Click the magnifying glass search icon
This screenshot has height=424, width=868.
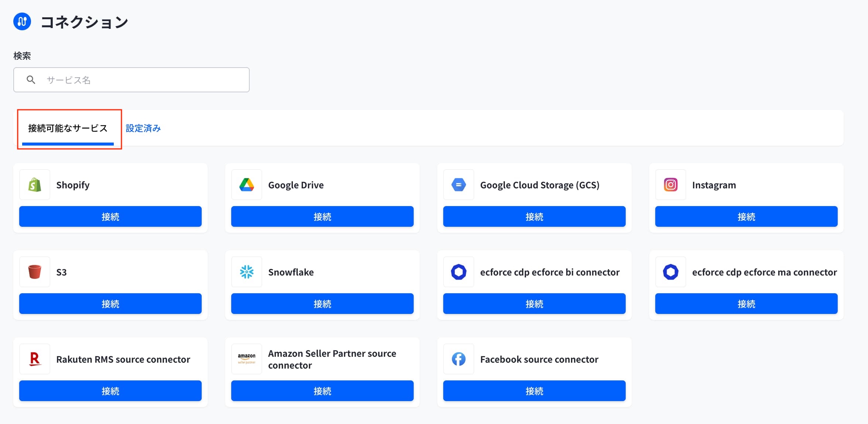click(x=31, y=80)
